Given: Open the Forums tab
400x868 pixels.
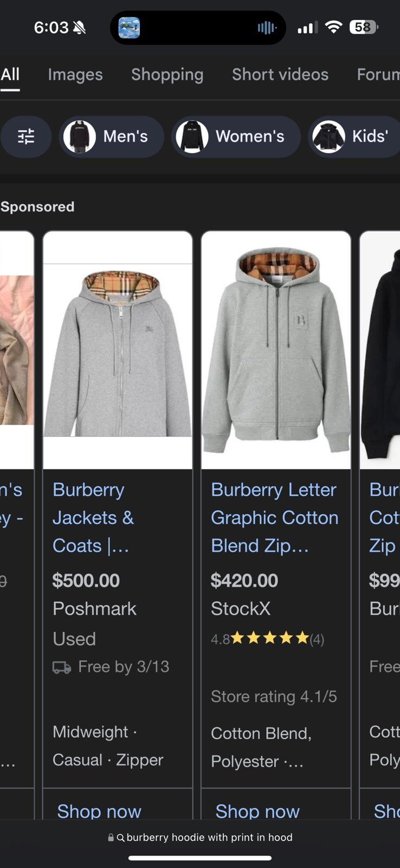Looking at the screenshot, I should (x=378, y=74).
